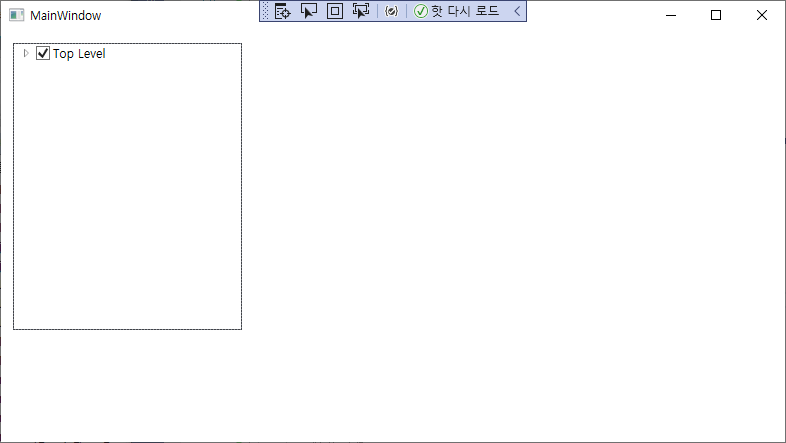Image resolution: width=786 pixels, height=443 pixels.
Task: Click the binding diagnostics braces icon
Action: [x=391, y=11]
